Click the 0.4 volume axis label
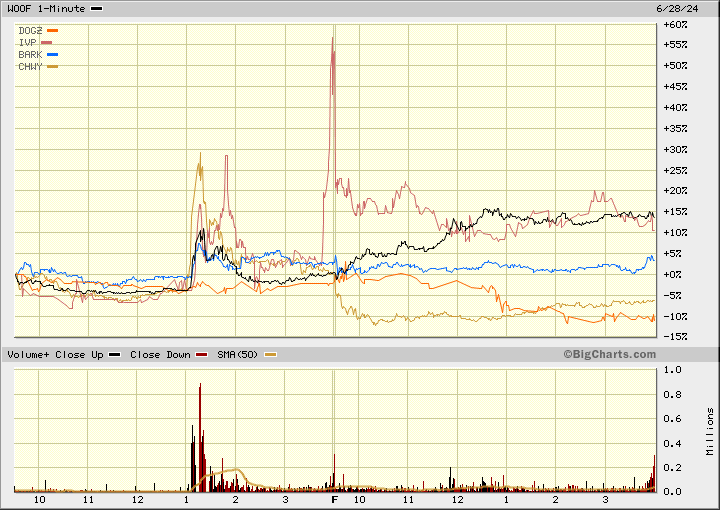 [672, 443]
